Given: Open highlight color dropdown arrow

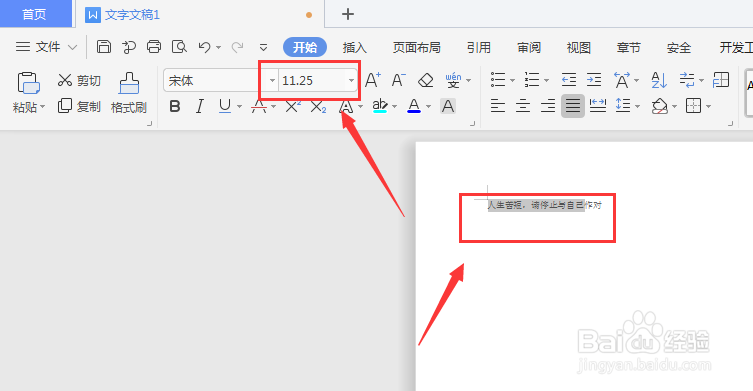Looking at the screenshot, I should point(395,107).
